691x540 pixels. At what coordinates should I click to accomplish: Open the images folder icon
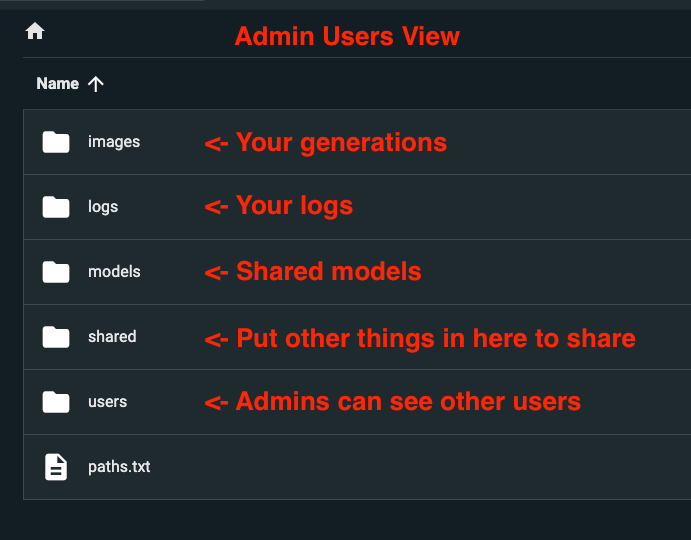pos(56,142)
